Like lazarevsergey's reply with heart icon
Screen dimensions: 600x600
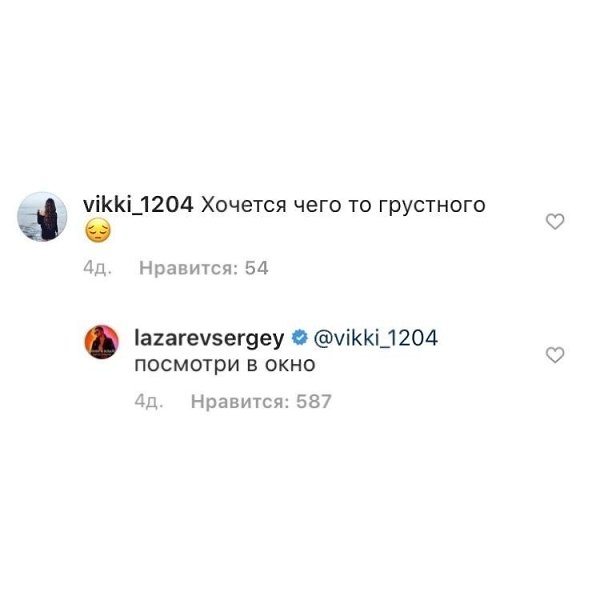tap(555, 355)
